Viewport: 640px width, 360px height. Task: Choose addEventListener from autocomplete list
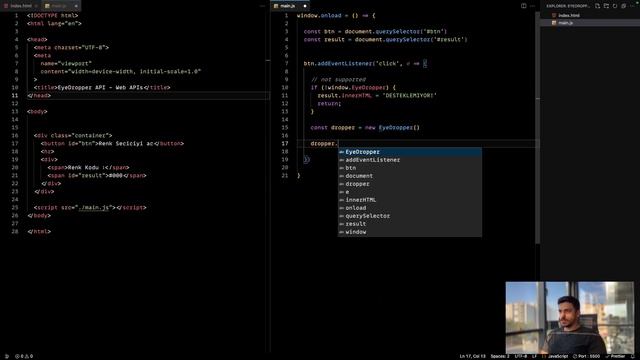point(410,160)
